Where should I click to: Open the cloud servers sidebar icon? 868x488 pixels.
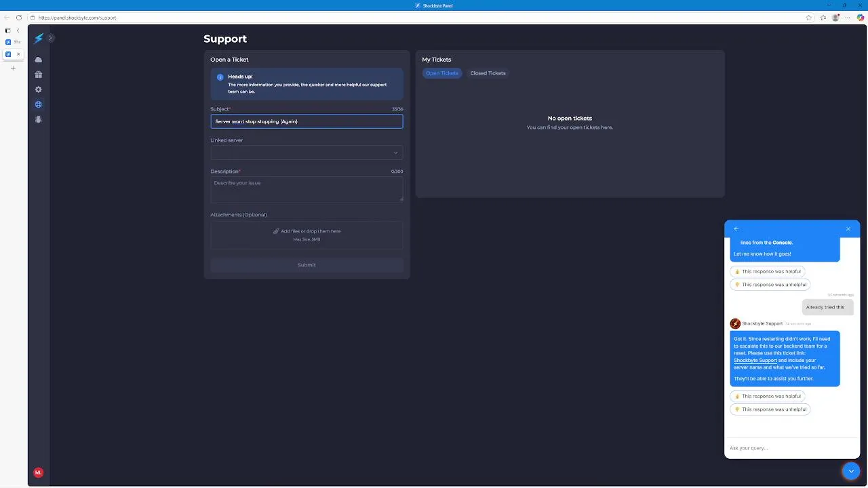point(39,60)
